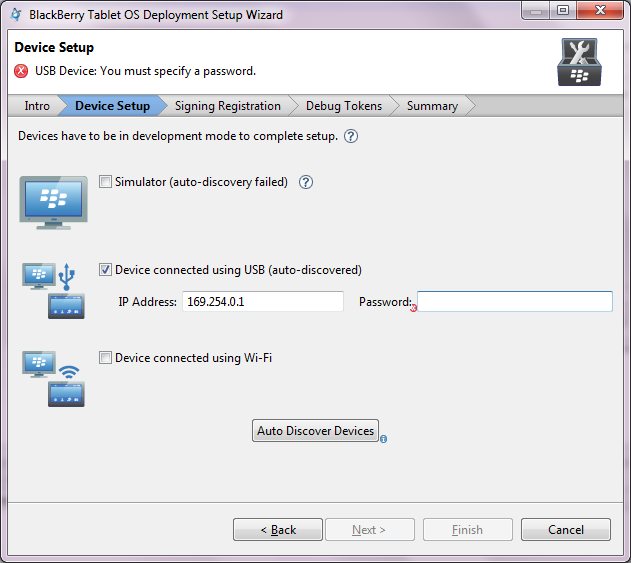Screen dimensions: 631x563
Task: Click the 'You must specify a password' message
Action: (x=145, y=71)
